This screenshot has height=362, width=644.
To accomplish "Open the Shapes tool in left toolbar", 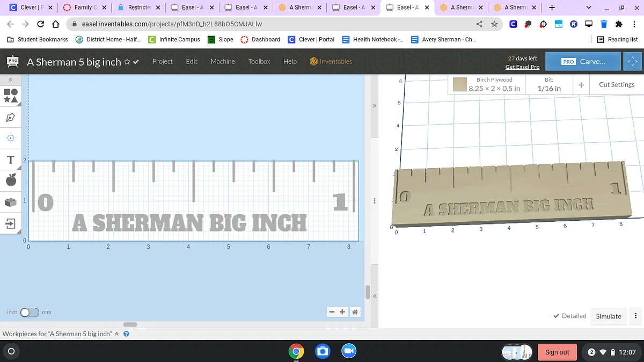I will click(11, 96).
